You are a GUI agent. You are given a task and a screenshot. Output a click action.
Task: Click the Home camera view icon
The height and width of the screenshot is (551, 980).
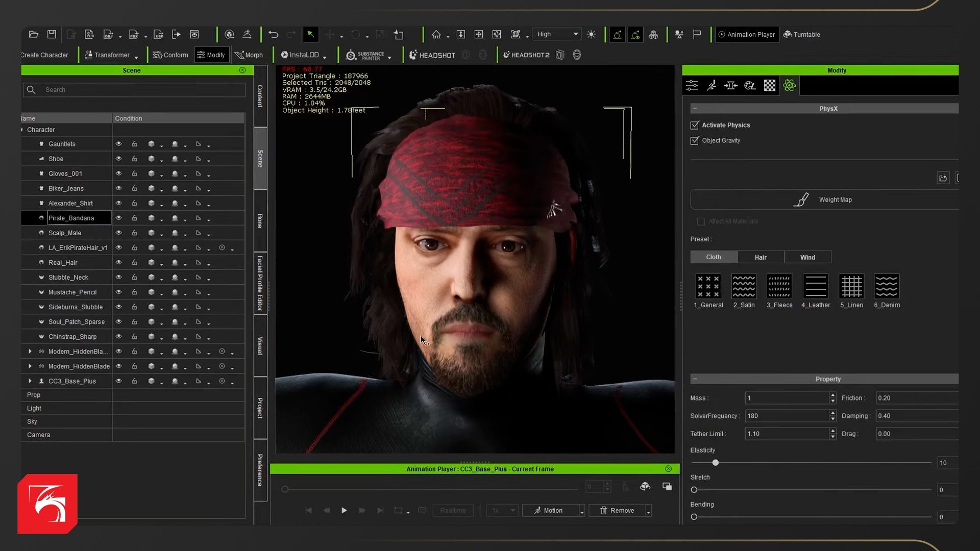(436, 35)
